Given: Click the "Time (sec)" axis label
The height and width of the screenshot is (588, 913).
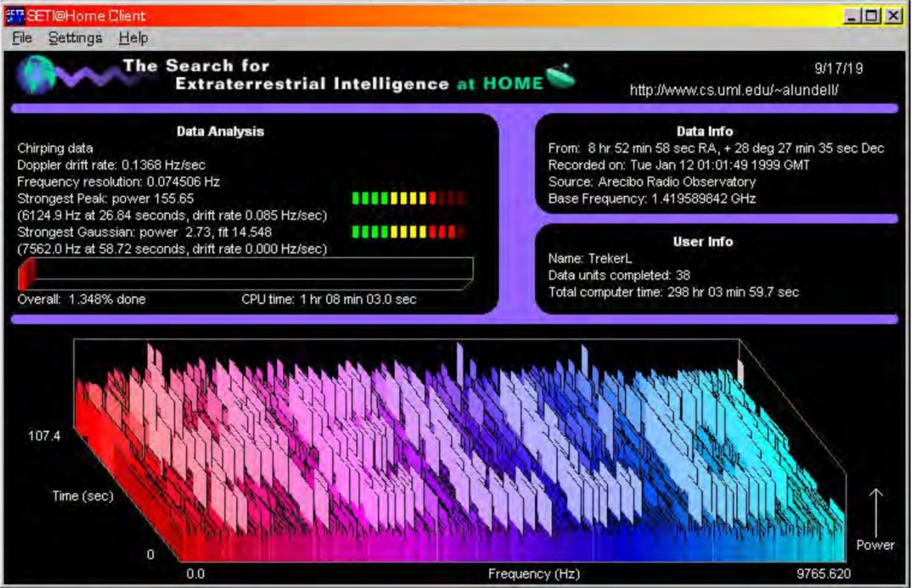Looking at the screenshot, I should 83,497.
